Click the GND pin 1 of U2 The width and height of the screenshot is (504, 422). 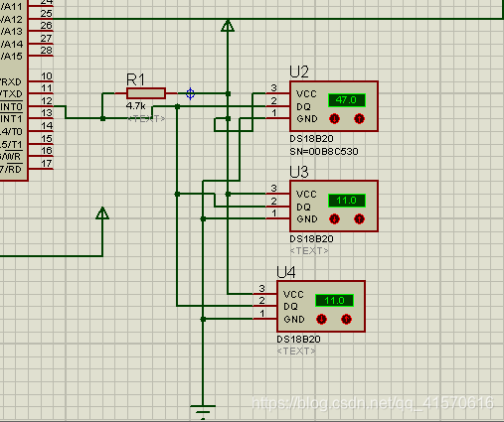coord(277,118)
